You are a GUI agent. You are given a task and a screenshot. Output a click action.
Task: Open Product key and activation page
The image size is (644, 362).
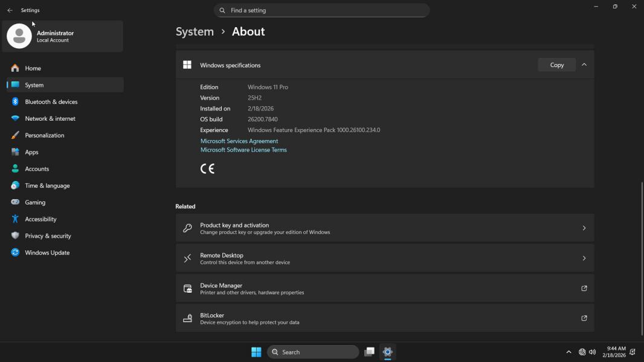coord(384,228)
